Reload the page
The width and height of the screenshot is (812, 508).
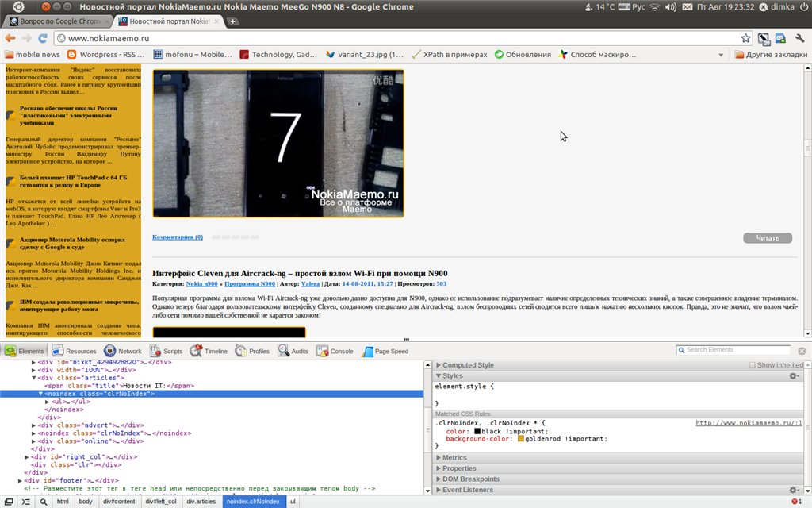coord(43,38)
